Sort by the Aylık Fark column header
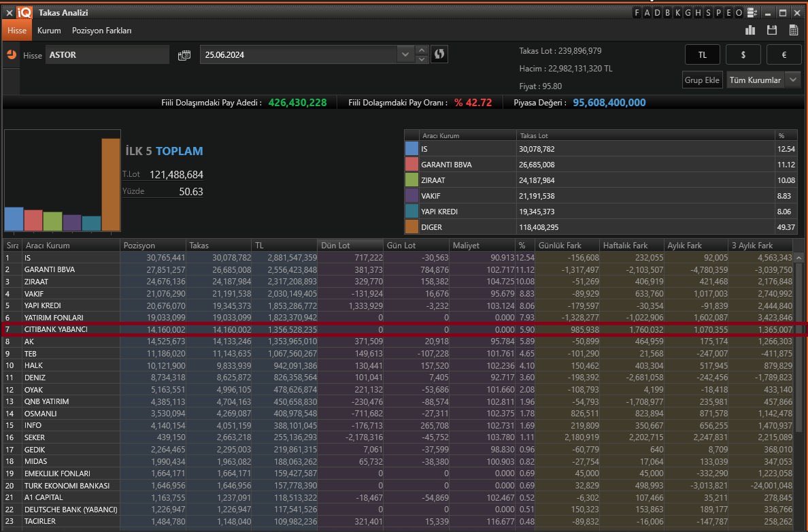This screenshot has width=808, height=532. (x=696, y=246)
